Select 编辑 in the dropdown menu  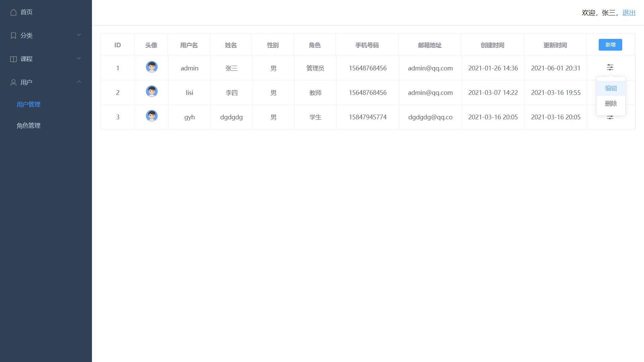[x=611, y=88]
